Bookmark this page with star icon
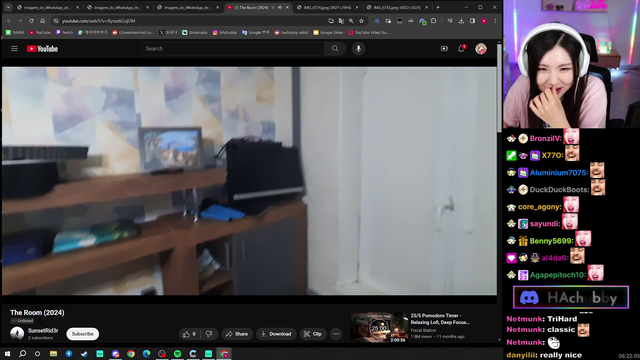Screen dimensions: 640x360 point(361,21)
